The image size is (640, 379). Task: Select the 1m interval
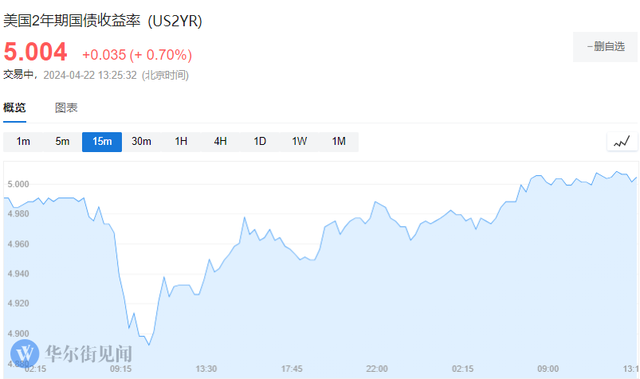23,142
